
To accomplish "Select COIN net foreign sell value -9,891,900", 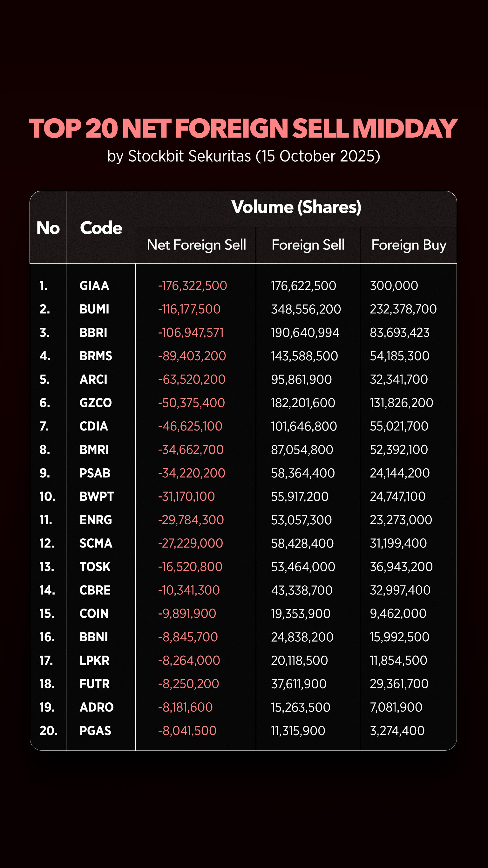I will tap(187, 613).
